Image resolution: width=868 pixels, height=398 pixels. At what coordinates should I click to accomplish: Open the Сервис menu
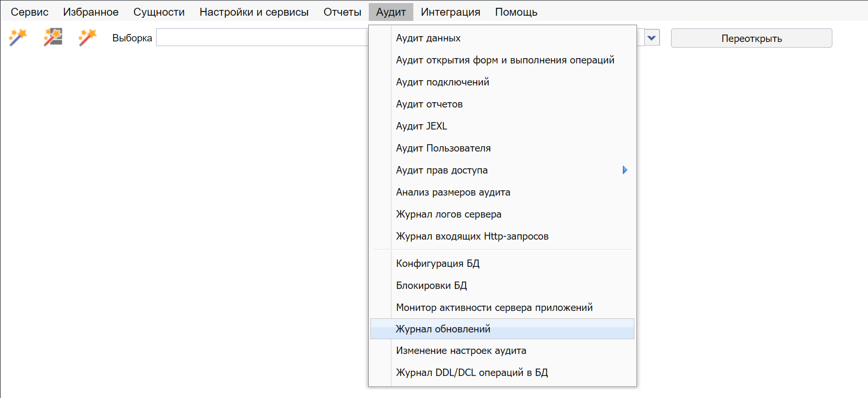click(30, 12)
